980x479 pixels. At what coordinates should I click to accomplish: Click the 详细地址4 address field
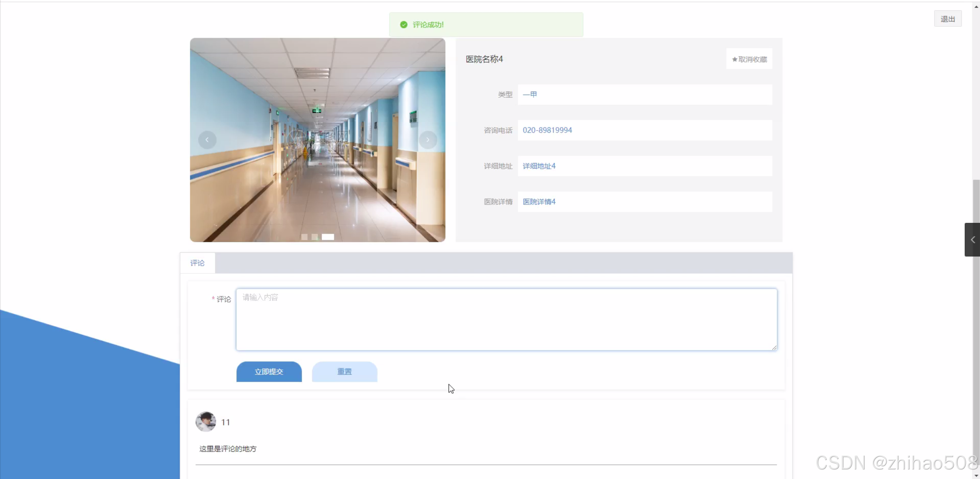[539, 166]
